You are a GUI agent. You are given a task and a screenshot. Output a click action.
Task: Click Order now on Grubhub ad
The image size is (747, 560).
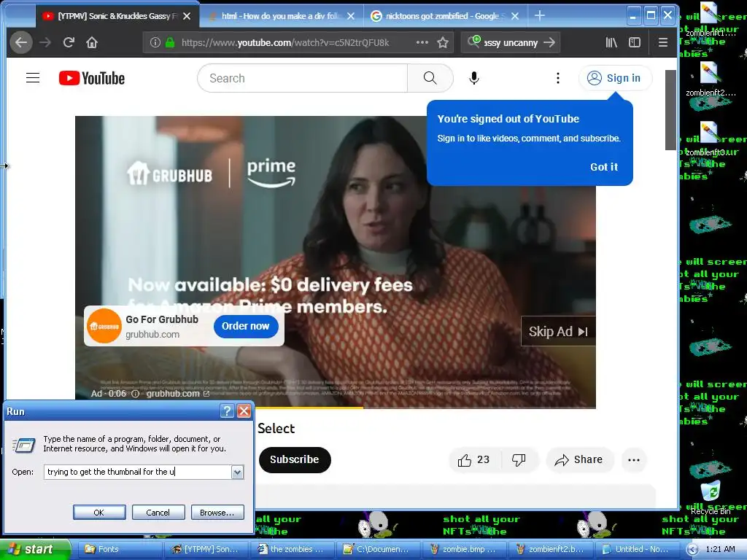tap(246, 326)
